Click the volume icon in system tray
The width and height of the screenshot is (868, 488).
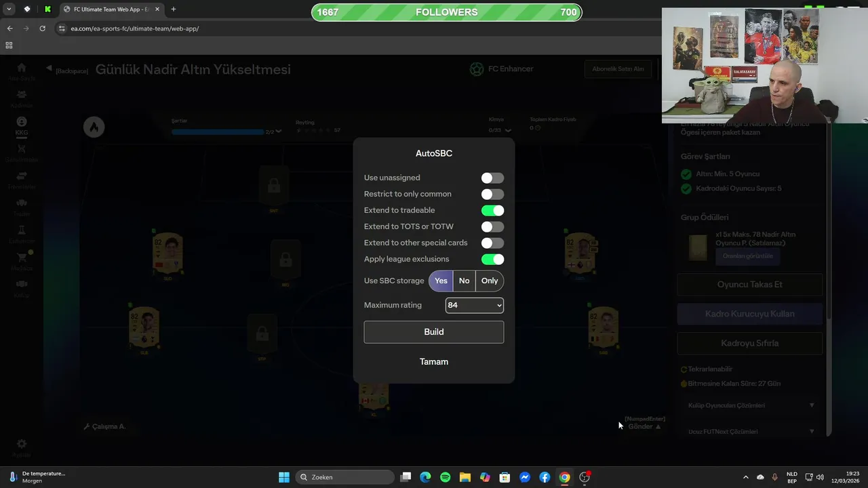pyautogui.click(x=820, y=477)
